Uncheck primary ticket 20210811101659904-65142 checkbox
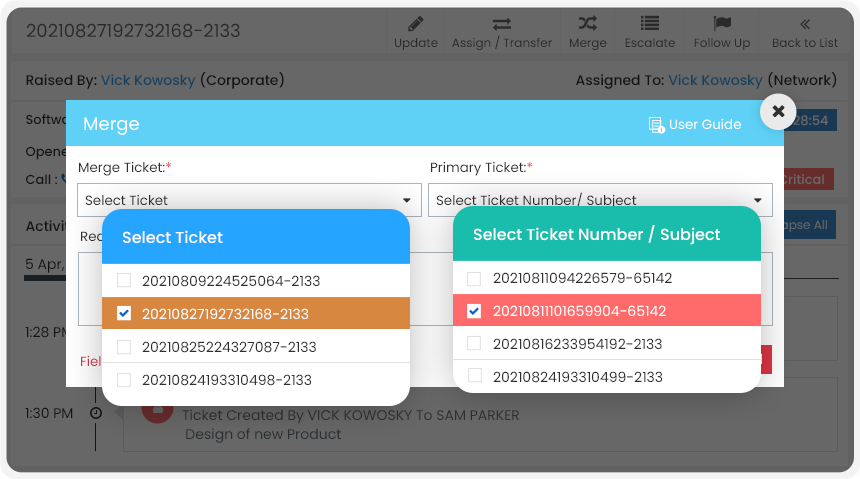 (474, 311)
